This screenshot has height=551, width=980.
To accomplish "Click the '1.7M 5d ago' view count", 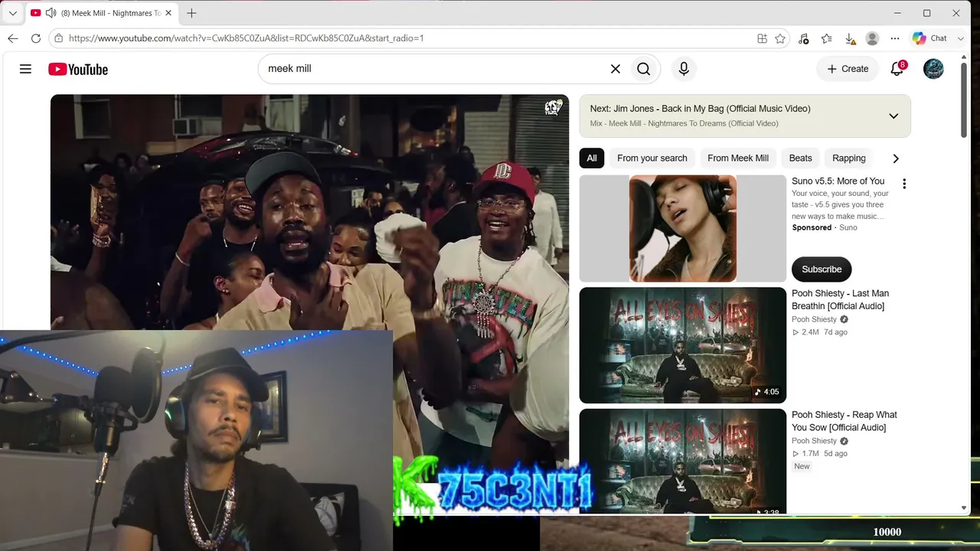I will pos(819,454).
